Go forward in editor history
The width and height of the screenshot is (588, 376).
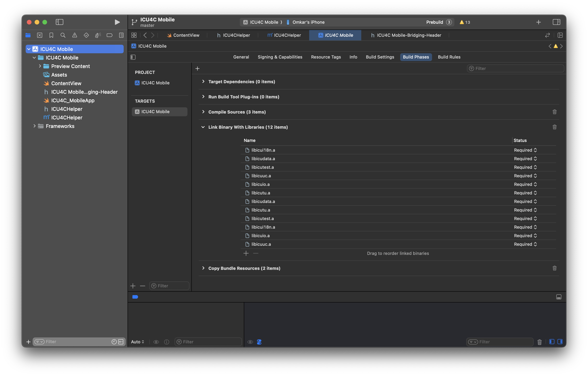153,35
